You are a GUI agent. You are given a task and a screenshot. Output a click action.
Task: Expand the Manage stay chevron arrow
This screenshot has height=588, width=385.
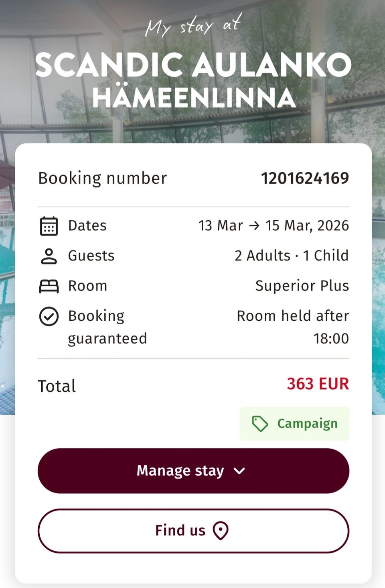click(x=239, y=471)
